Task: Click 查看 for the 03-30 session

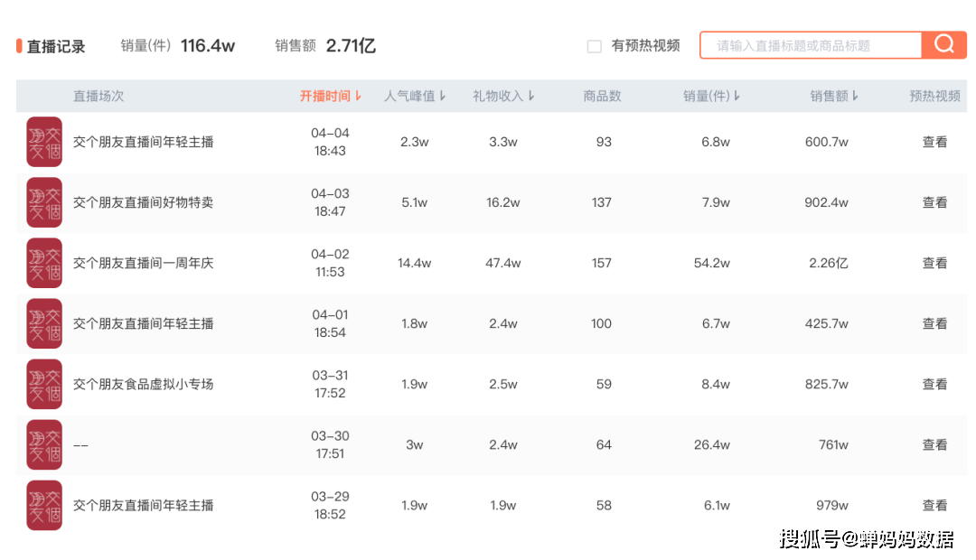Action: tap(934, 444)
